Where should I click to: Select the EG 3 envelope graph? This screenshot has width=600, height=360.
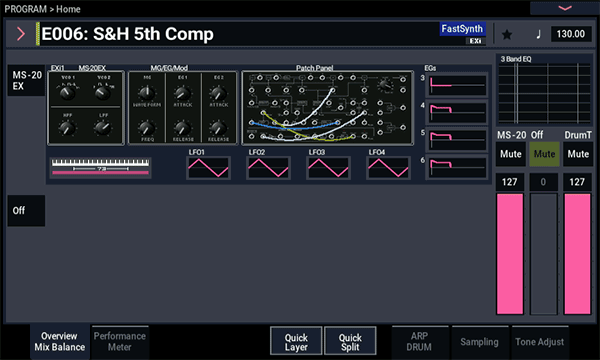tap(458, 85)
